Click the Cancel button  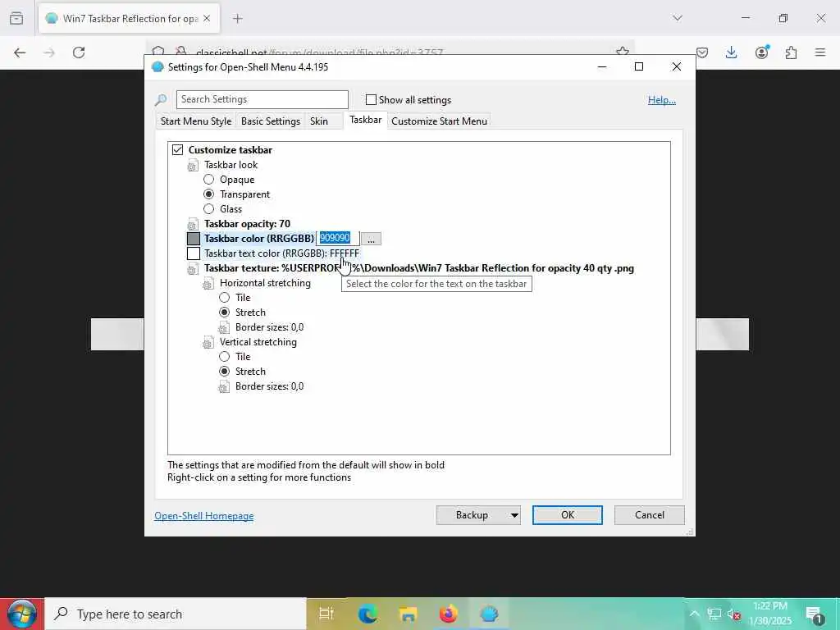coord(650,515)
